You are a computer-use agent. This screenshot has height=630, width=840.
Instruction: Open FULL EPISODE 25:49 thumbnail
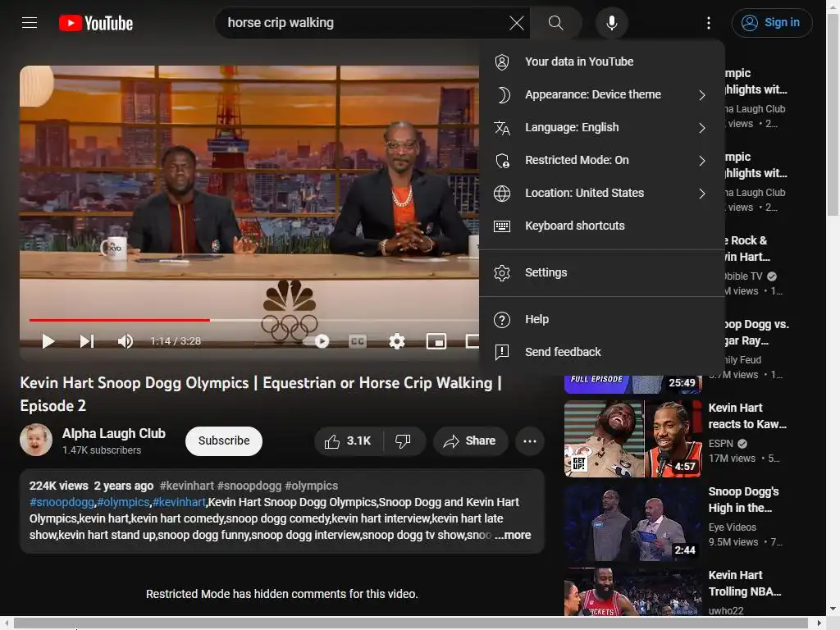pos(632,384)
